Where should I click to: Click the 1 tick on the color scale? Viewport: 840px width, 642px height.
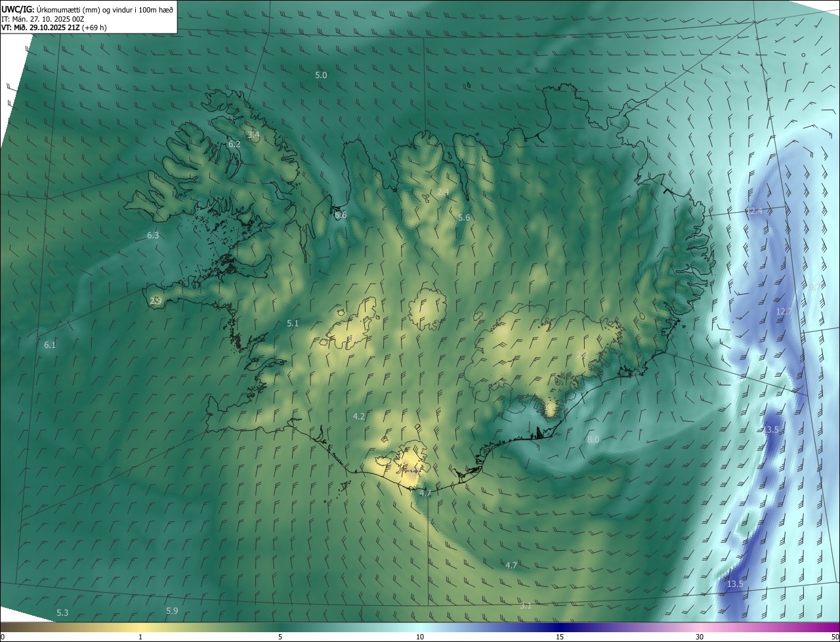click(x=140, y=637)
